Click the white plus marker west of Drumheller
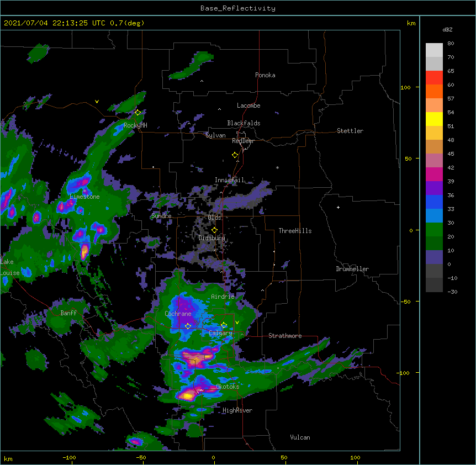The image size is (476, 465). [x=338, y=207]
